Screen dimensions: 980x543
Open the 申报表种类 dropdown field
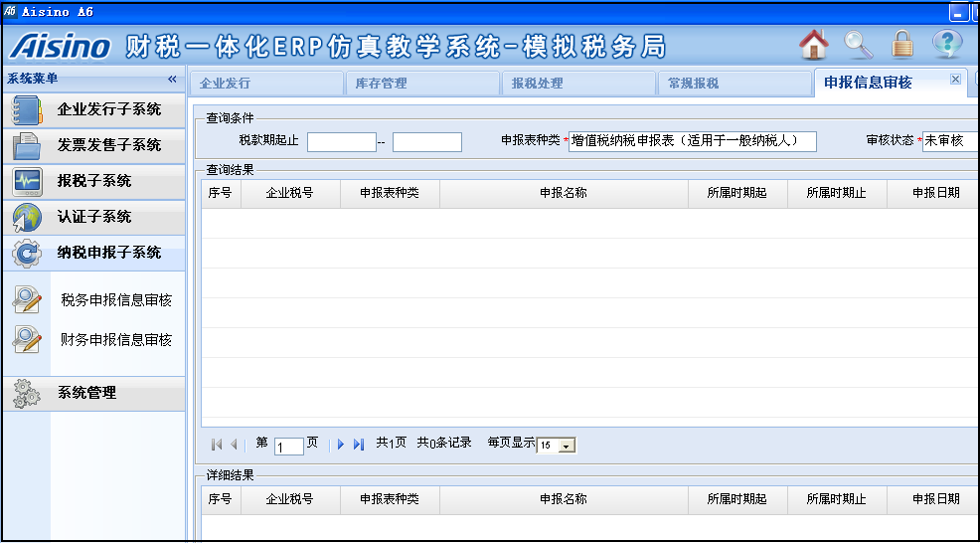(x=693, y=141)
